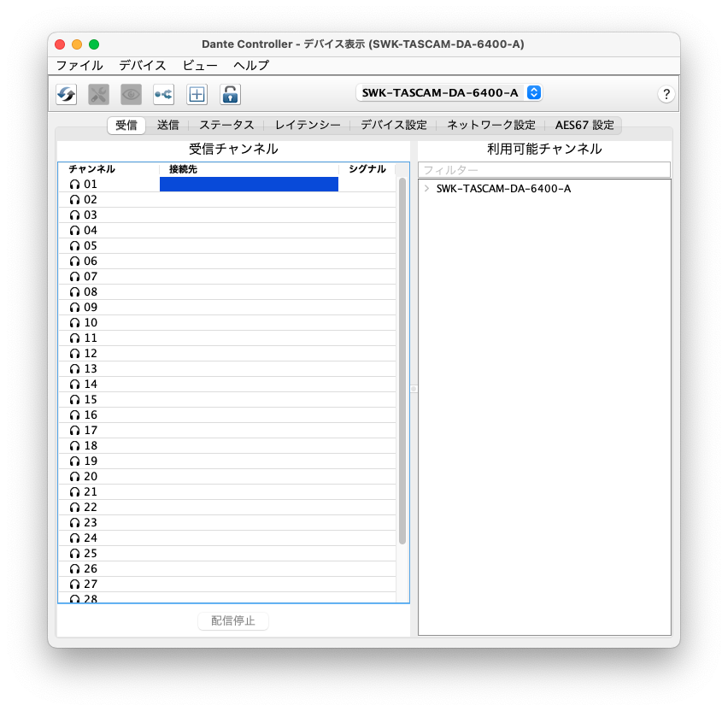Go to the AES67 設定 tab
Viewport: 728px width, 711px height.
584,125
